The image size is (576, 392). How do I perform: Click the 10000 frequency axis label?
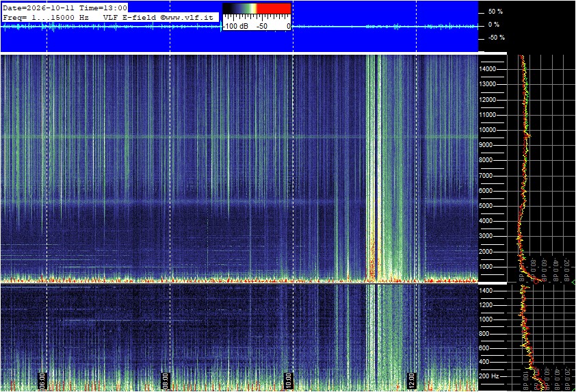pos(488,130)
